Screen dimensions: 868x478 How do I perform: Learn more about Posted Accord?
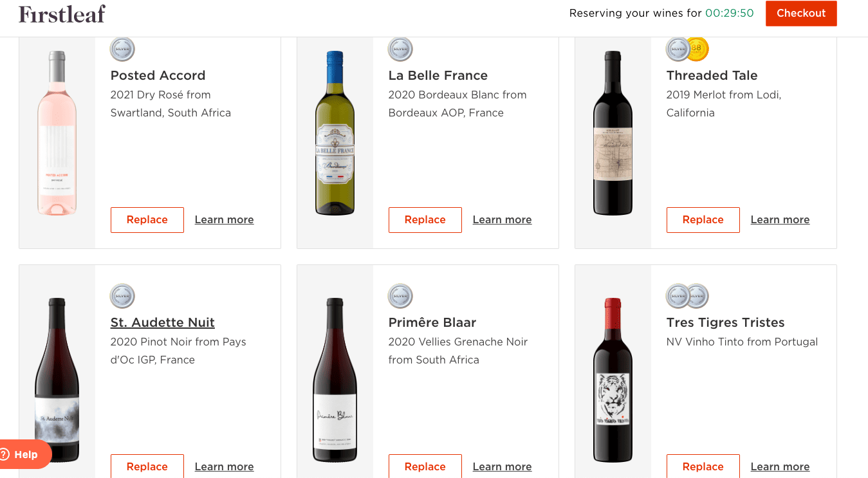[x=224, y=220]
